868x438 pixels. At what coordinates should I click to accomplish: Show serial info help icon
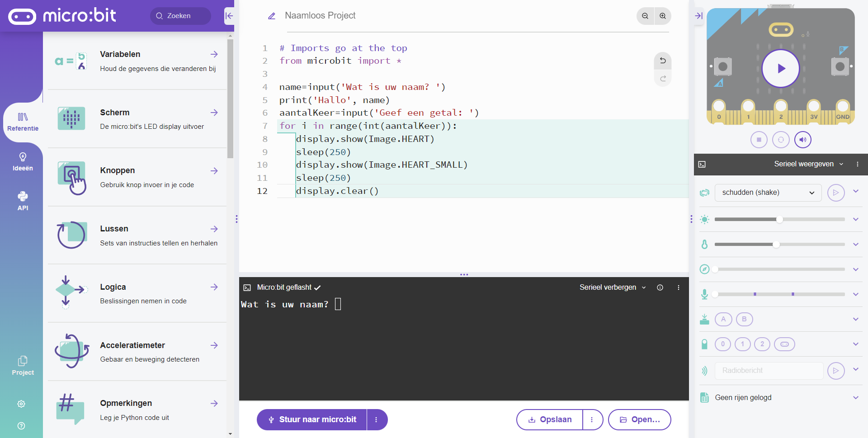[660, 287]
